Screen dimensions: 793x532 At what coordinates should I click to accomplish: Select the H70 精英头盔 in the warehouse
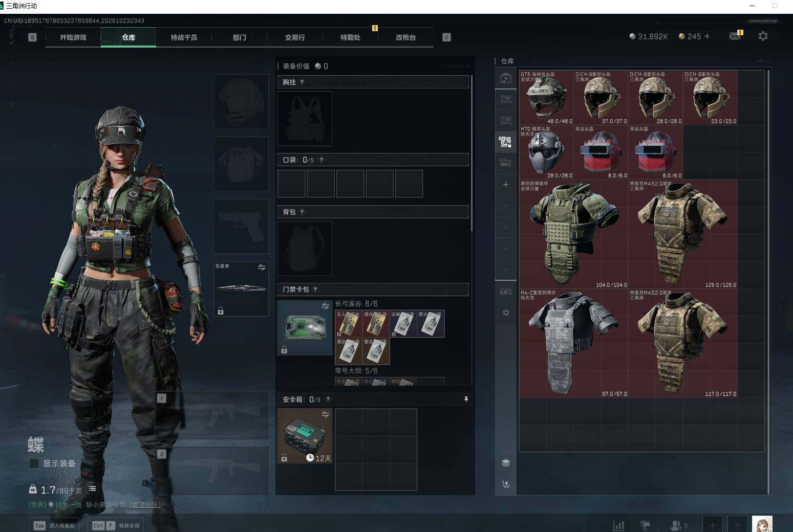(546, 152)
